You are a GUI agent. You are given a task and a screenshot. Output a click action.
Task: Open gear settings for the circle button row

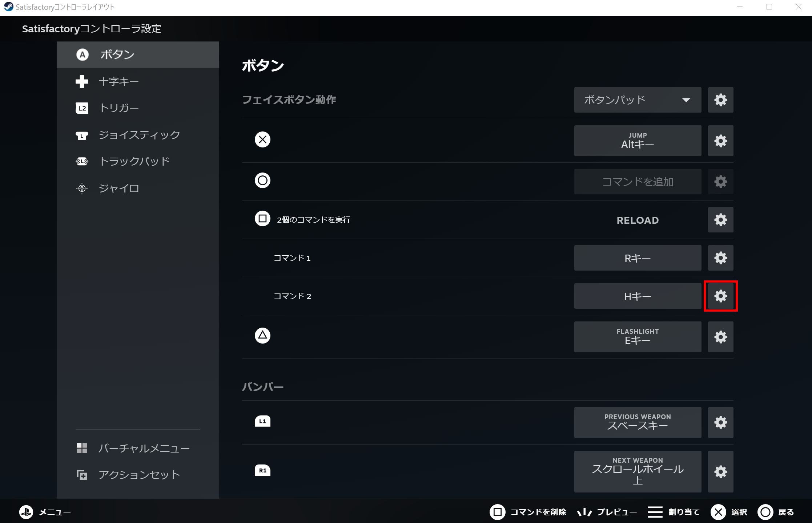(720, 182)
